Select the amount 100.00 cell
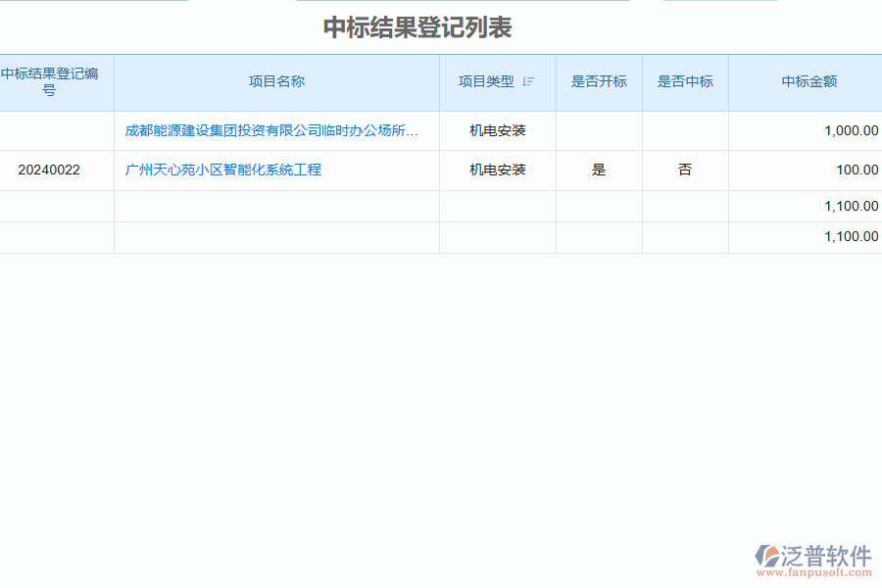Image resolution: width=882 pixels, height=588 pixels. point(856,170)
